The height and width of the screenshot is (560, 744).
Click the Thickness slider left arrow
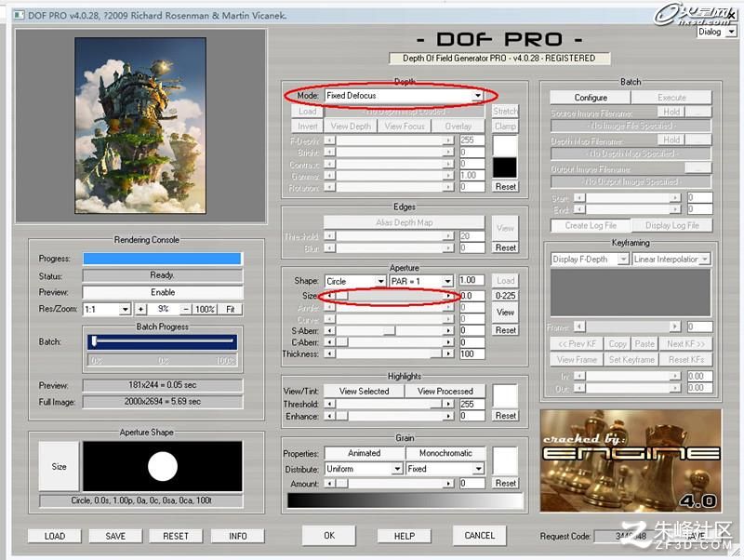coord(330,353)
